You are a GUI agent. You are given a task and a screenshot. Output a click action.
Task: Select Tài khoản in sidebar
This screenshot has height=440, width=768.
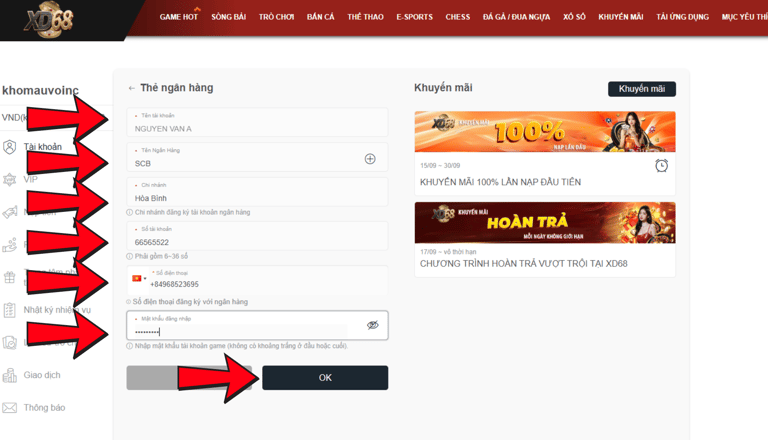click(43, 147)
